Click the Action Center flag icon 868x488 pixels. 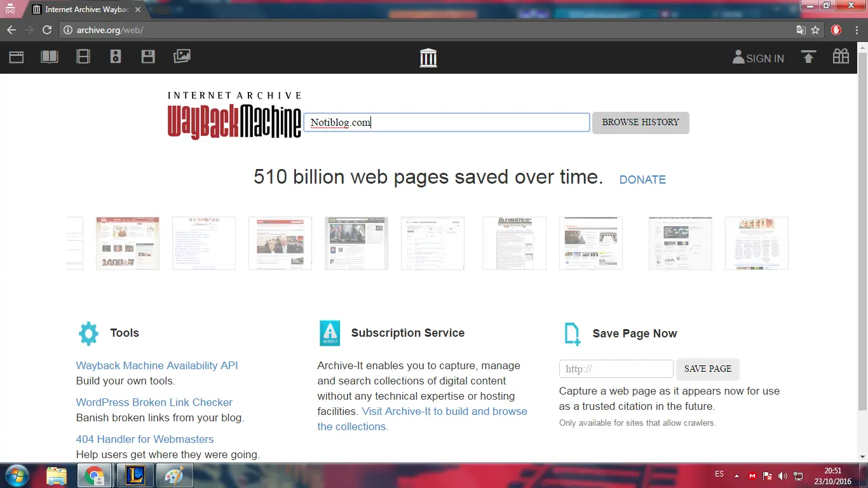click(768, 476)
